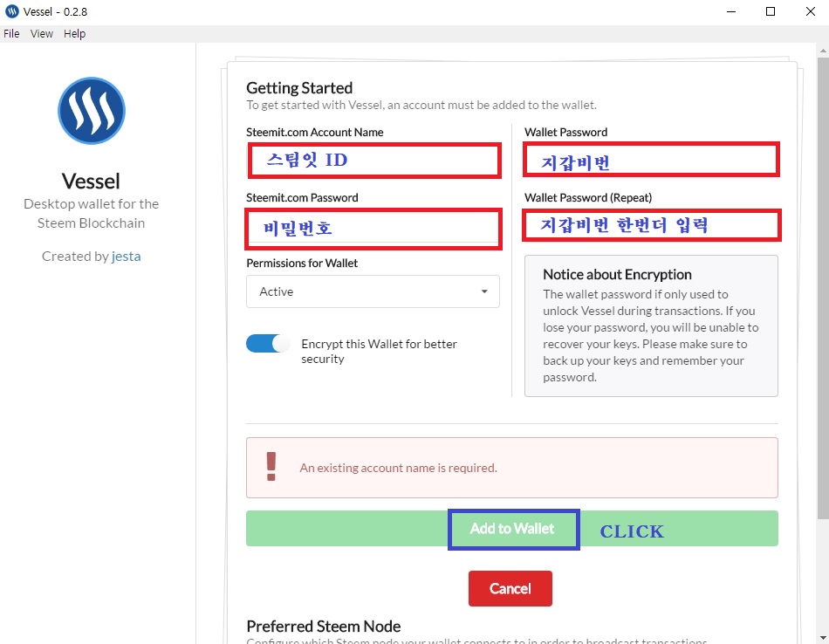Click the Add to Wallet button

511,528
